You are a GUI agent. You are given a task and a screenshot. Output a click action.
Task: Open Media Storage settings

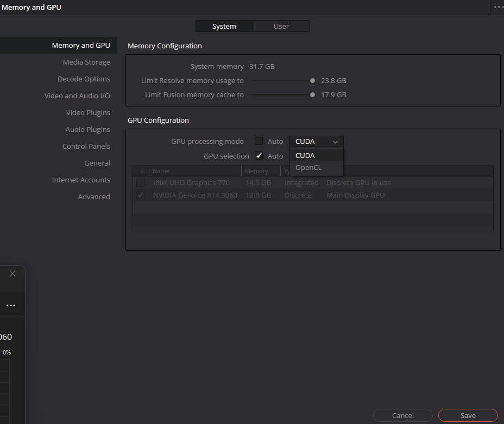[x=86, y=62]
